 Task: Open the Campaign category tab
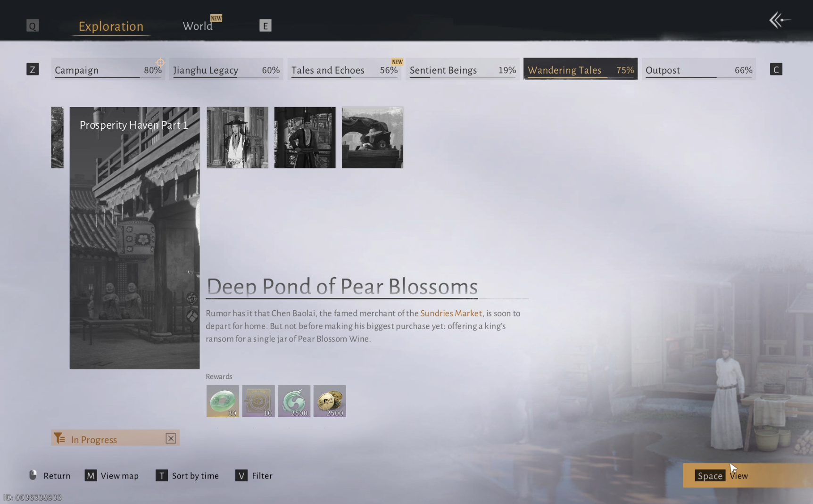click(108, 70)
